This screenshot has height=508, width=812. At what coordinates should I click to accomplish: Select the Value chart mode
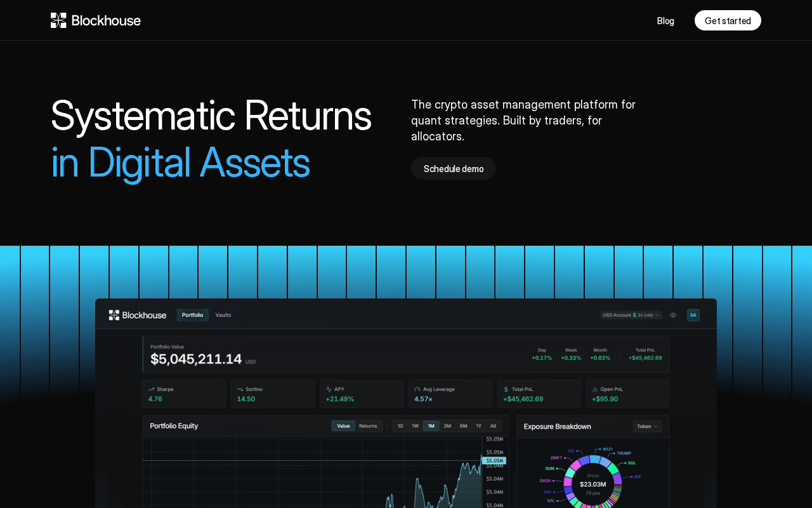click(343, 426)
